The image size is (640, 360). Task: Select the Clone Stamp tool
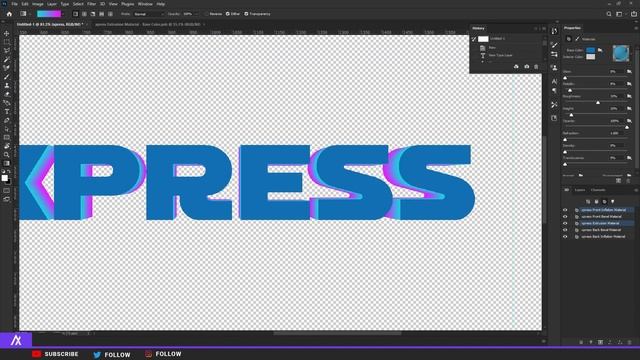tap(7, 85)
